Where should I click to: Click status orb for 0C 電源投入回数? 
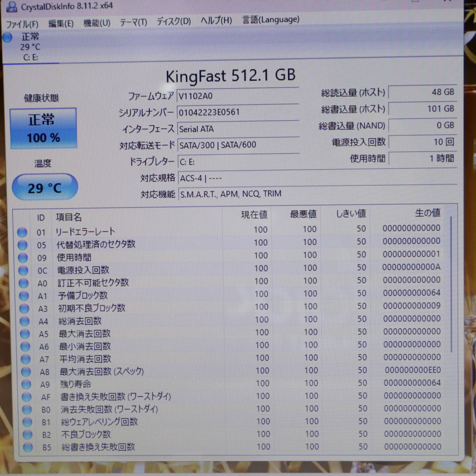pos(23,271)
